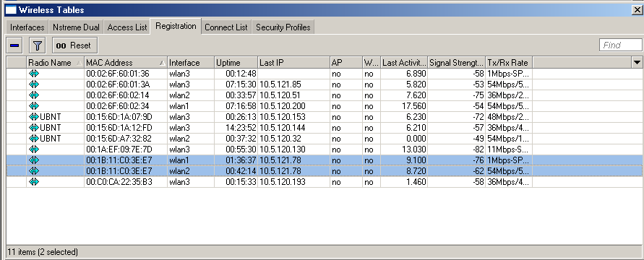Click last activity value 17.560
This screenshot has height=260, width=644.
click(413, 105)
